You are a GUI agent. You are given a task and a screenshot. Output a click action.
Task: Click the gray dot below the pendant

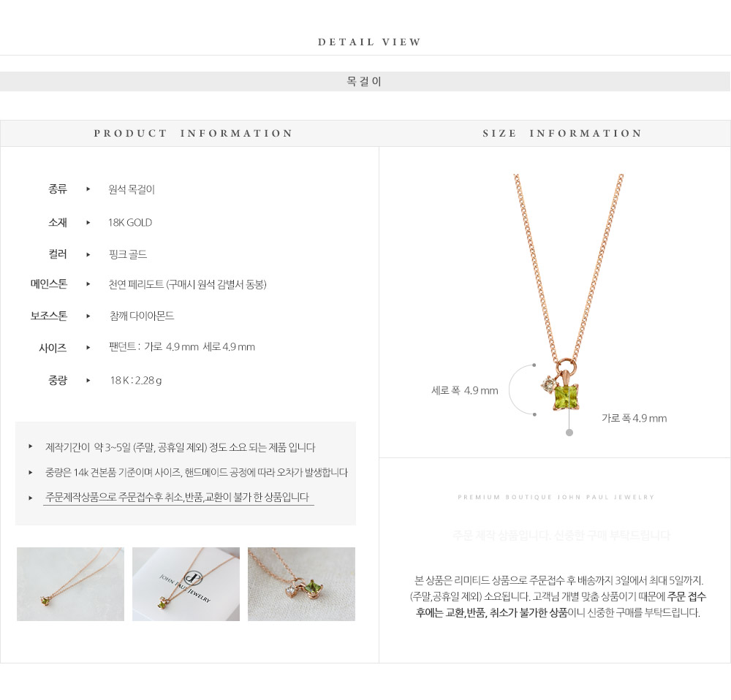569,433
